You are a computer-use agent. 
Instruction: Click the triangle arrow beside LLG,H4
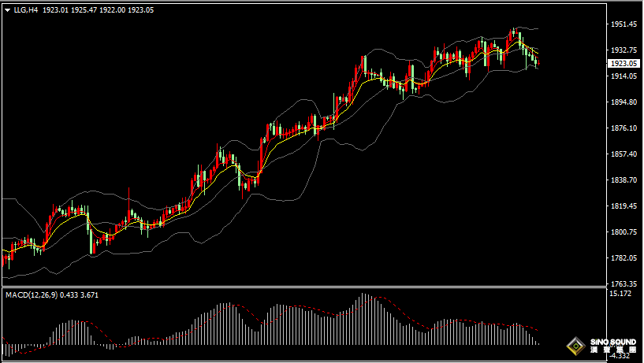point(7,8)
